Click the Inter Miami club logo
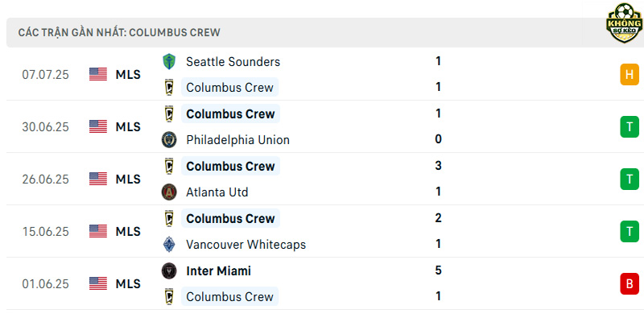Viewport: 644px width, 322px height. coord(169,270)
